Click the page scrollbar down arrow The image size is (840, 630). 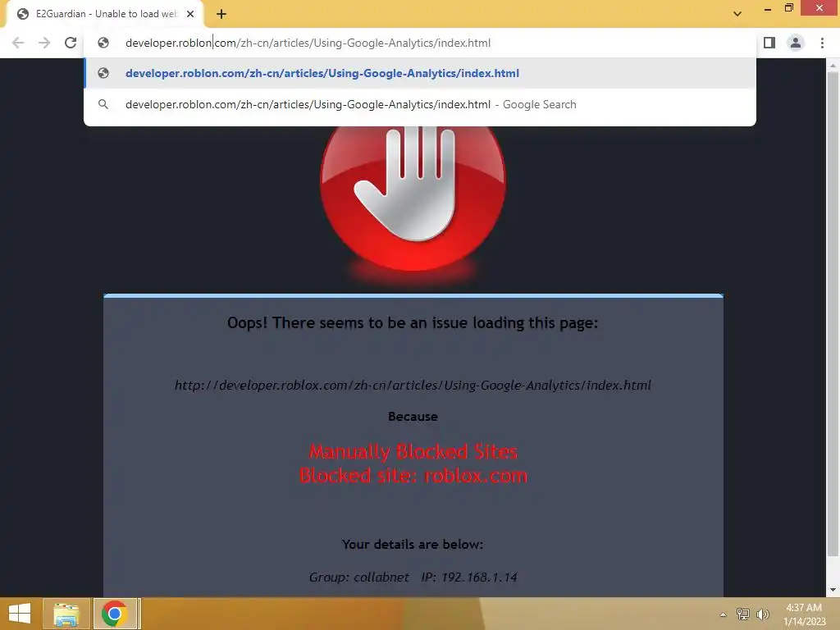[833, 590]
